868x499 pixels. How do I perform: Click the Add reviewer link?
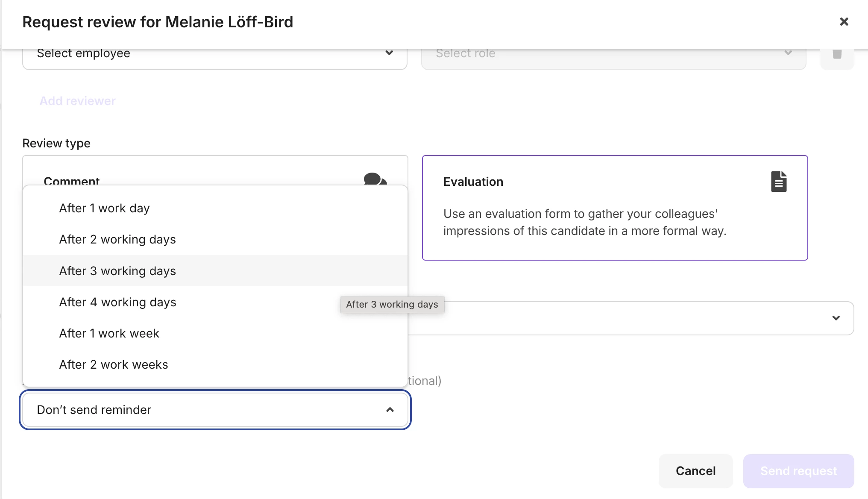(x=77, y=101)
